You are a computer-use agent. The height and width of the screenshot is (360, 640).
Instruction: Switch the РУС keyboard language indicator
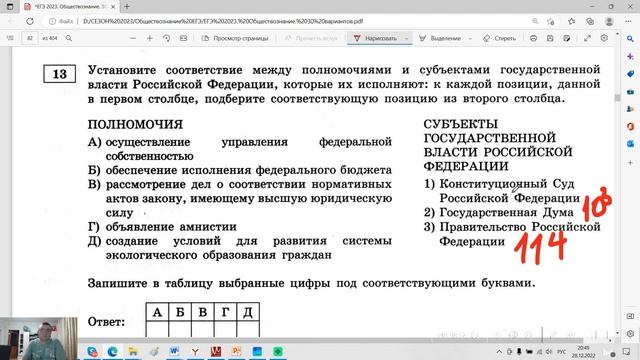[562, 351]
